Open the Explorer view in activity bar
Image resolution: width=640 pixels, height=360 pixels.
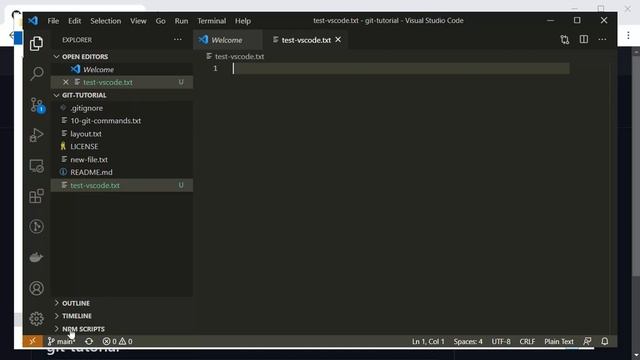point(36,43)
